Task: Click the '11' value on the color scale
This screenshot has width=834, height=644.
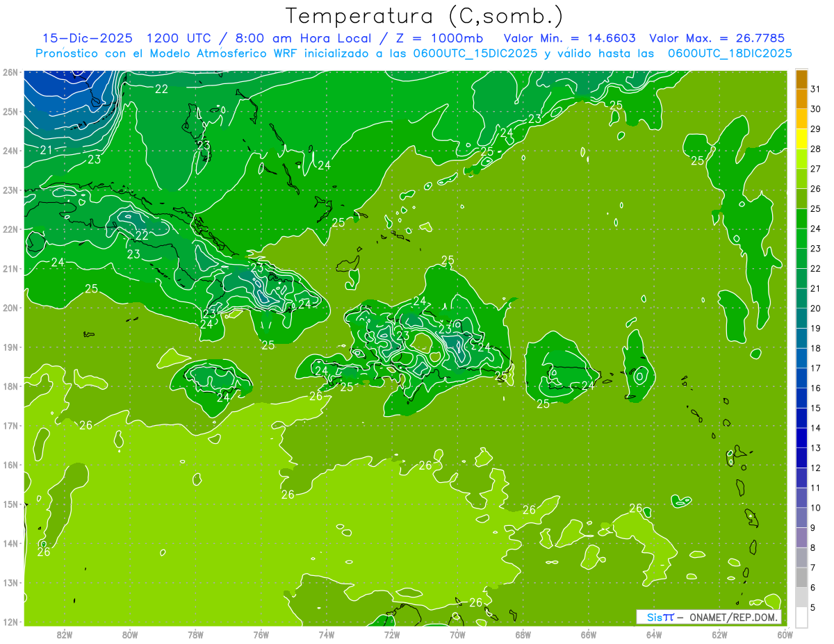Action: coord(815,488)
